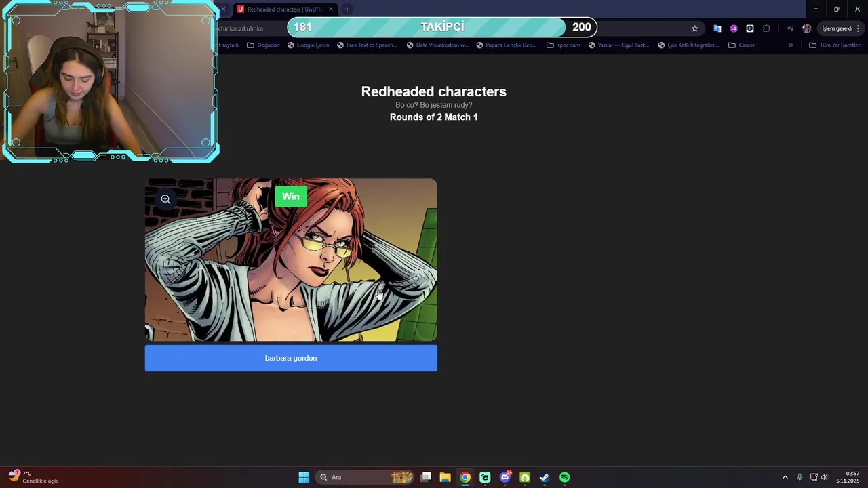Open File Explorer from the taskbar
Viewport: 868px width, 488px height.
pyautogui.click(x=445, y=477)
